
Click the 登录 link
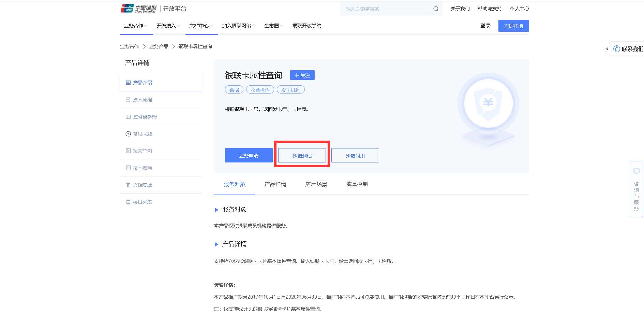[x=485, y=26]
